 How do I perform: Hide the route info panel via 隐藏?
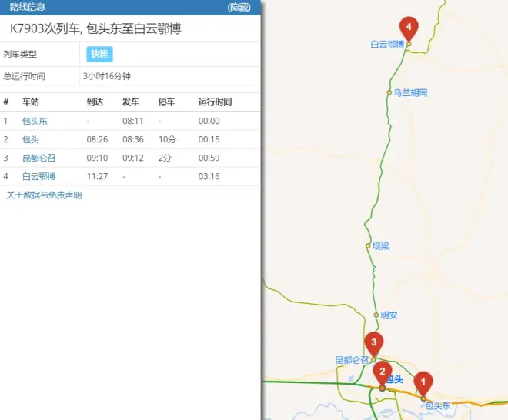(239, 7)
